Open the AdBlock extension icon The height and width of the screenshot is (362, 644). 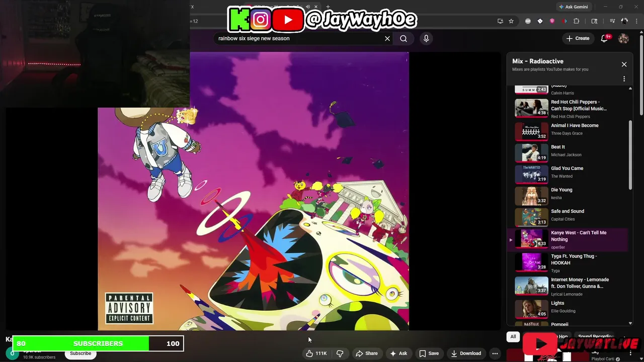pyautogui.click(x=528, y=21)
